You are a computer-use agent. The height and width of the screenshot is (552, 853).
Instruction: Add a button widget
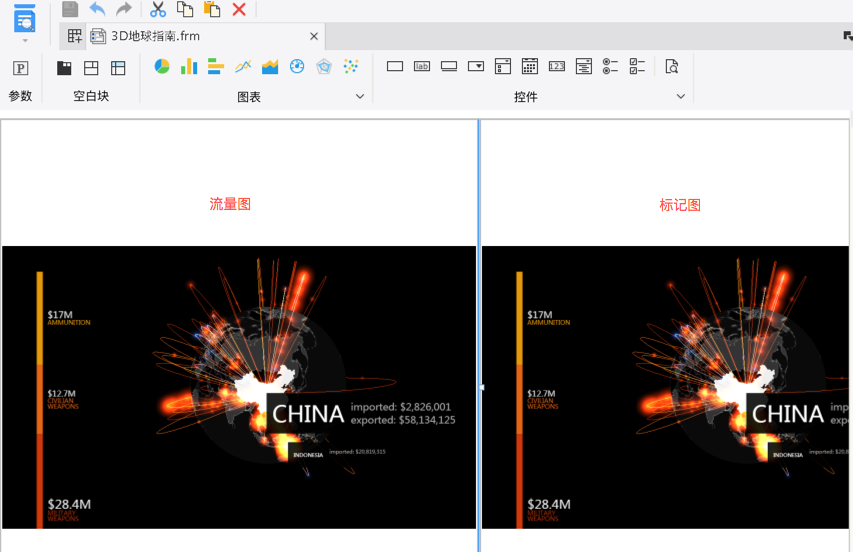point(449,66)
